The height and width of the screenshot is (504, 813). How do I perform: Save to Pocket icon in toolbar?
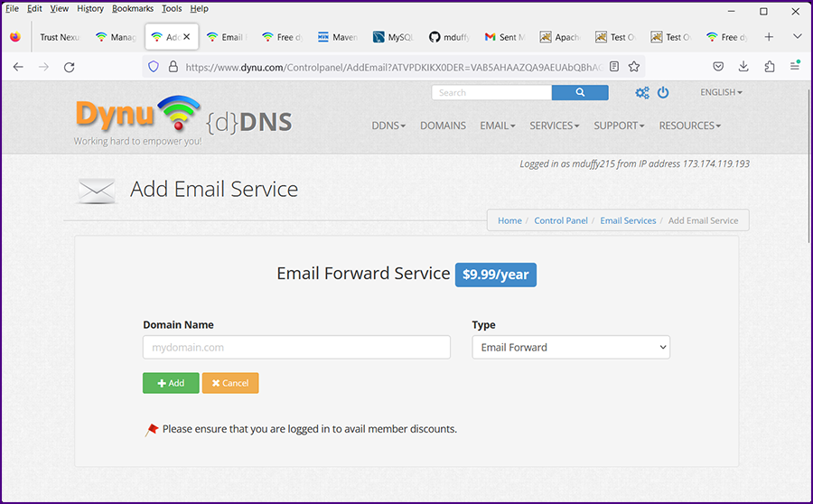[718, 67]
